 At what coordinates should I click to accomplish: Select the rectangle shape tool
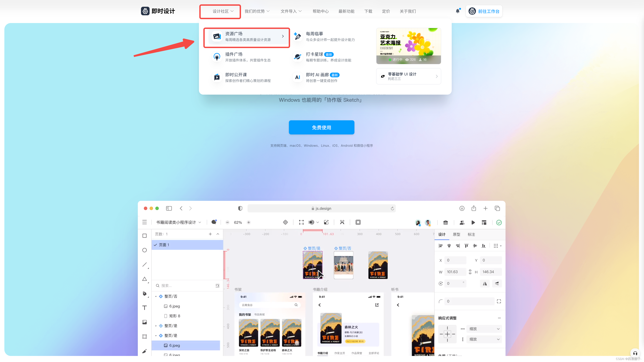(x=145, y=236)
